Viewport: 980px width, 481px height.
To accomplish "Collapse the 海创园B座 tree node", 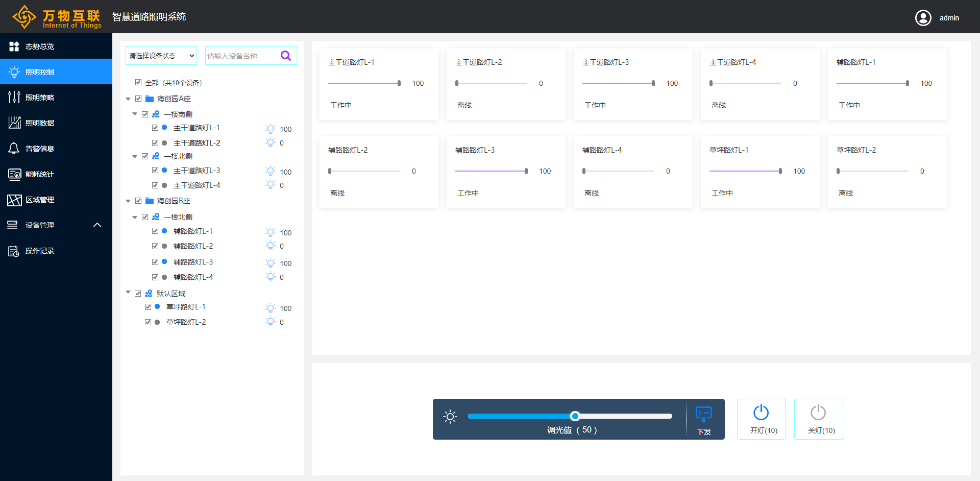I will click(x=128, y=201).
